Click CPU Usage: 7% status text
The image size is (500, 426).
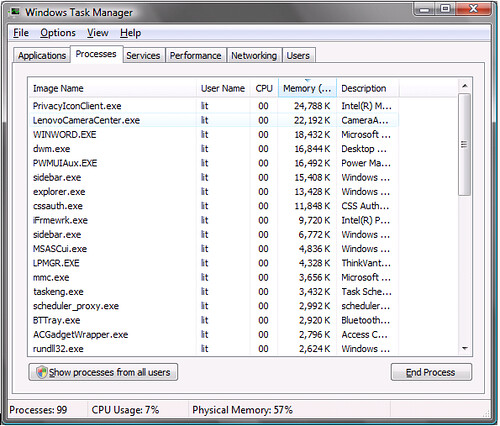coord(125,410)
